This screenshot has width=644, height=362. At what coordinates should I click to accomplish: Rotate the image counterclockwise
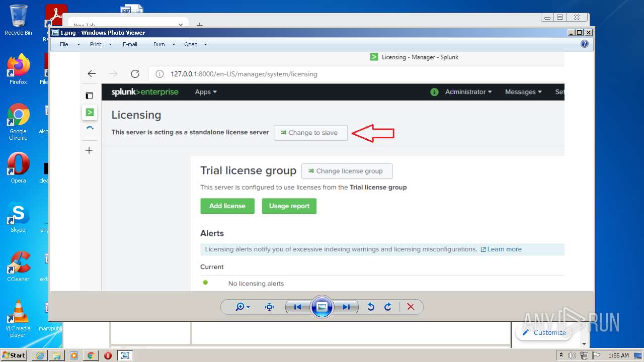pyautogui.click(x=371, y=307)
